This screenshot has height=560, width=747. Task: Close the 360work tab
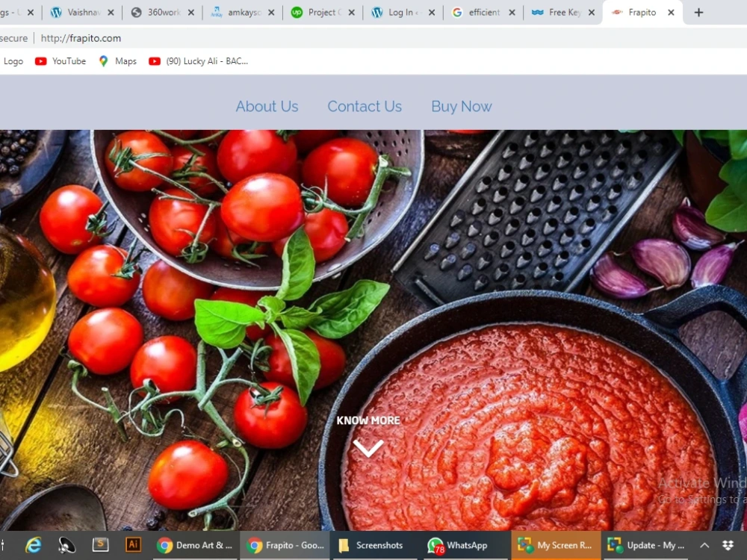click(191, 13)
